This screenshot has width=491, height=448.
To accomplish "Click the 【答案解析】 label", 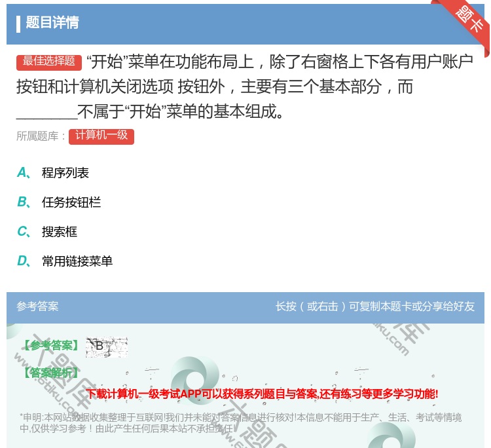I will tap(51, 373).
